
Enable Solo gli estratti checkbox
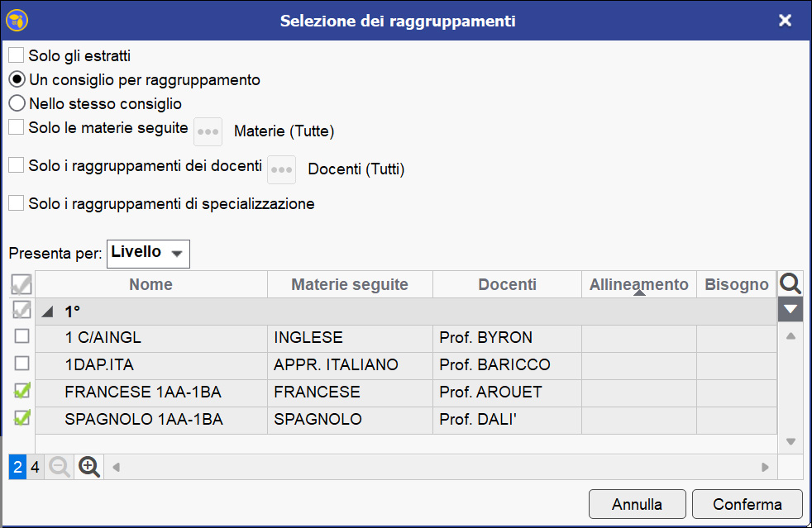[16, 55]
